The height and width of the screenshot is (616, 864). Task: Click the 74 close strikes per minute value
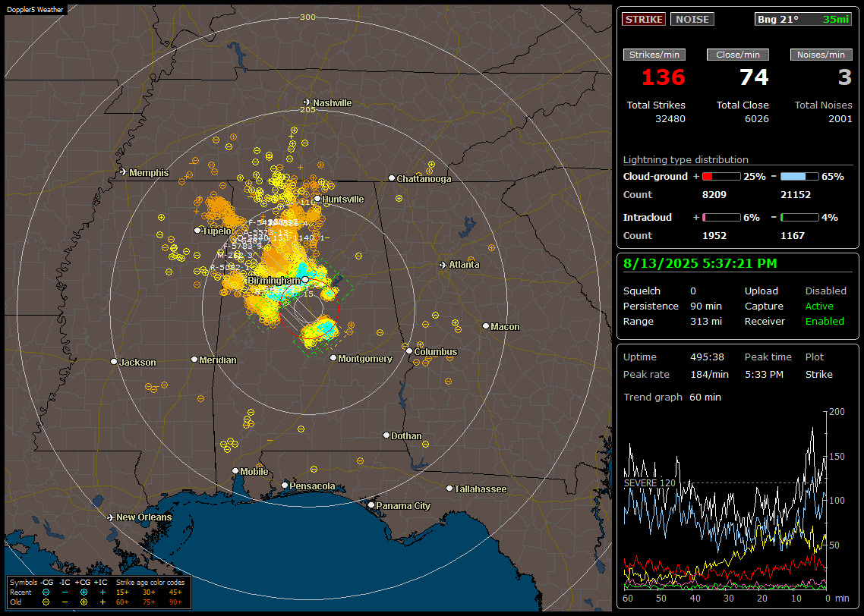pos(754,77)
